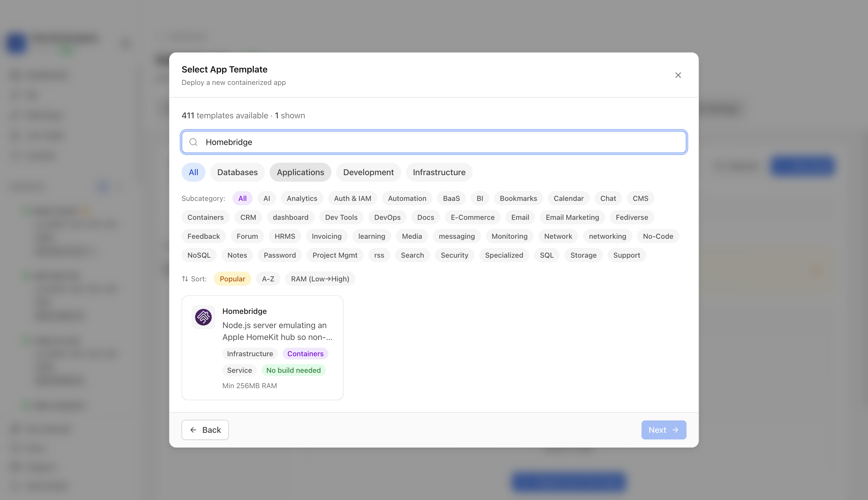Screen dimensions: 868x500
Task: Filter by Fediverse subcategory
Action: tap(631, 217)
